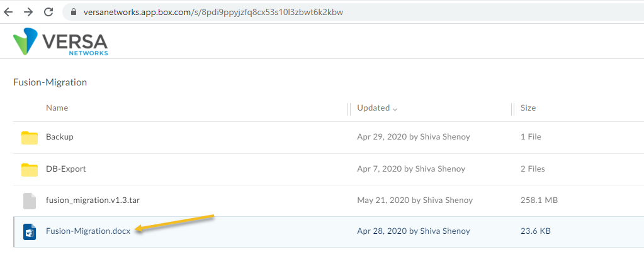Click the Word icon for Fusion-Migration.docx
Viewport: 644px width, 274px height.
30,232
